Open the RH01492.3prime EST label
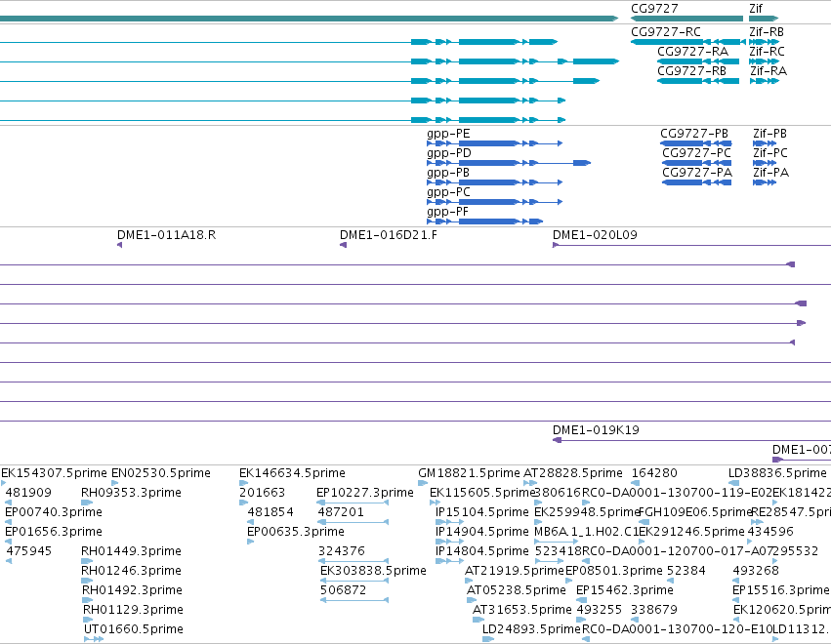 132,590
